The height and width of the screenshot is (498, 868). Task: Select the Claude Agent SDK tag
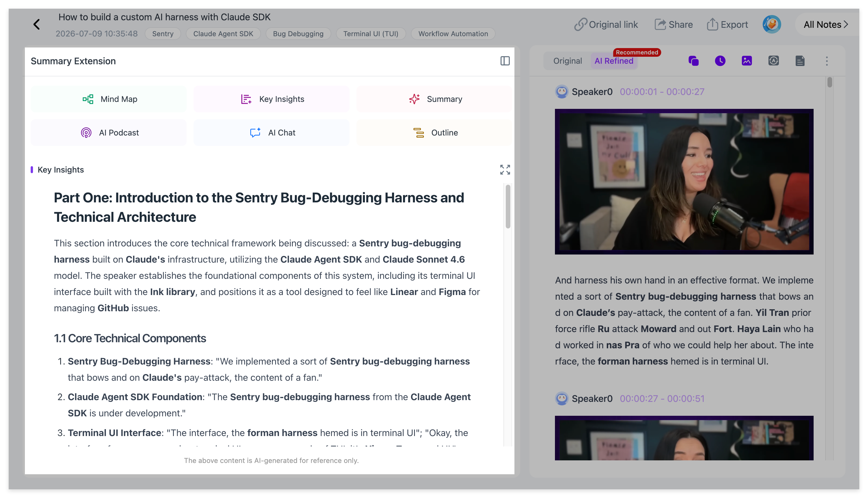point(223,34)
